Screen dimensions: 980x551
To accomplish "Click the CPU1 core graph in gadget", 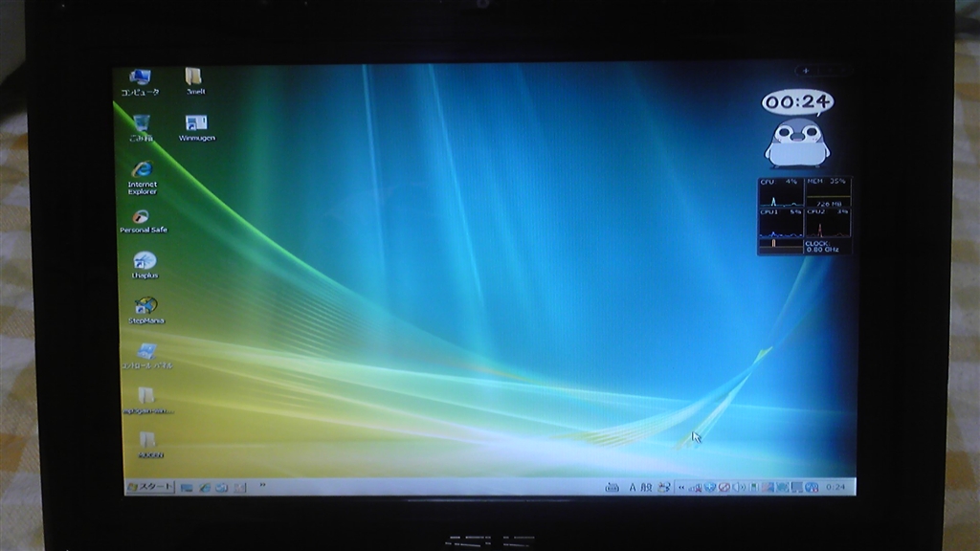I will (x=781, y=222).
